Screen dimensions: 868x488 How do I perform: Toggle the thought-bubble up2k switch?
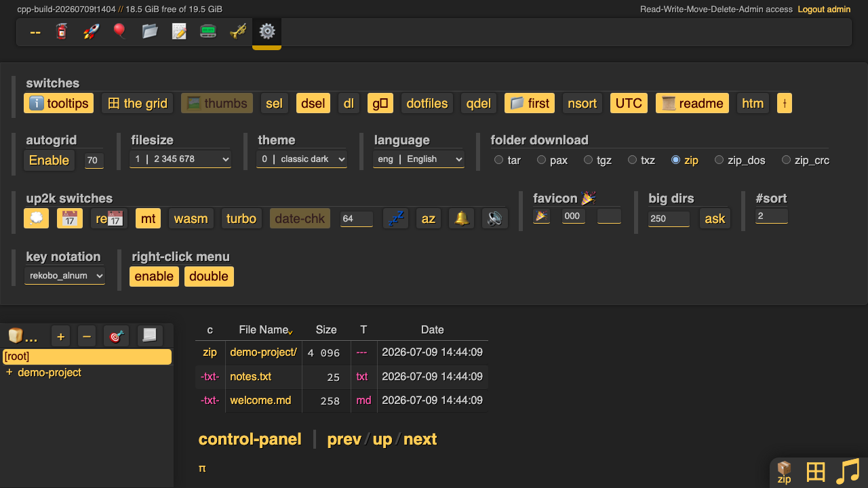37,218
